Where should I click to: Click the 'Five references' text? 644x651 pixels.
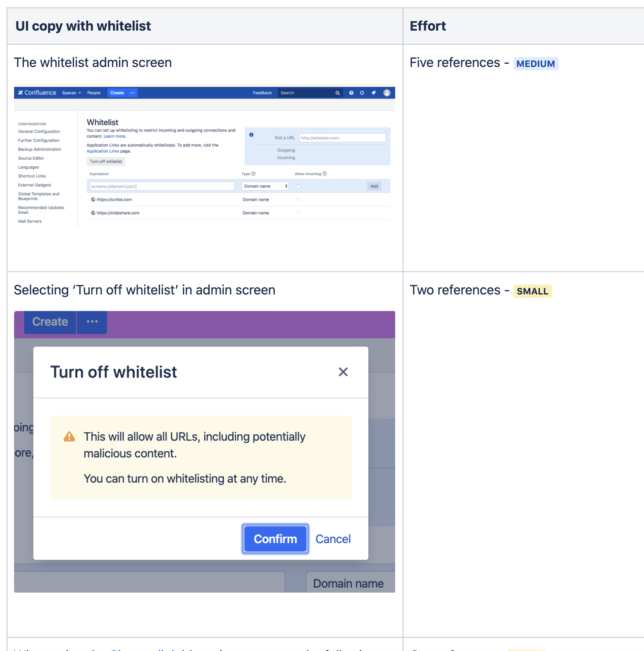pyautogui.click(x=455, y=63)
